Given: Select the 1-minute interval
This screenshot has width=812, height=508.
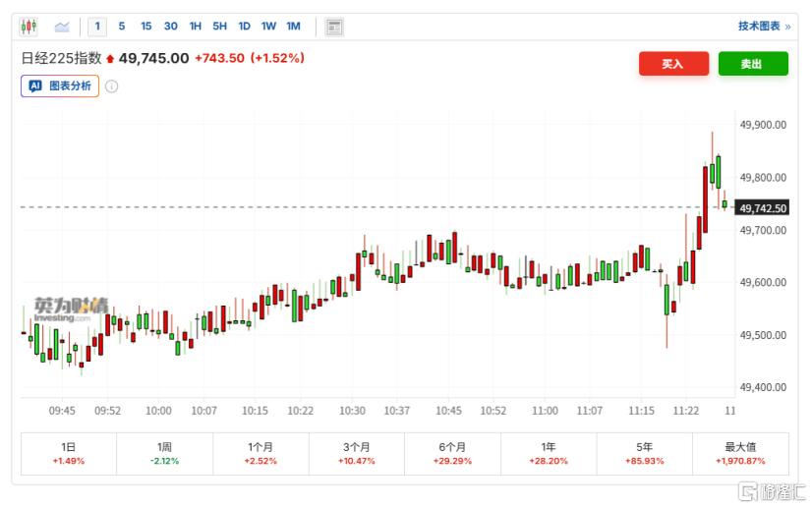Looking at the screenshot, I should pos(97,27).
